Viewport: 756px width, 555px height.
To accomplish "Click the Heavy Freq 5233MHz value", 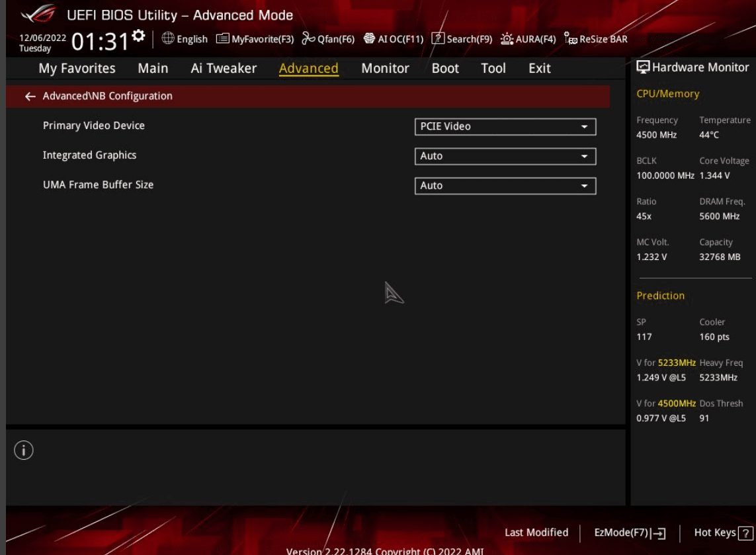I will click(x=718, y=378).
